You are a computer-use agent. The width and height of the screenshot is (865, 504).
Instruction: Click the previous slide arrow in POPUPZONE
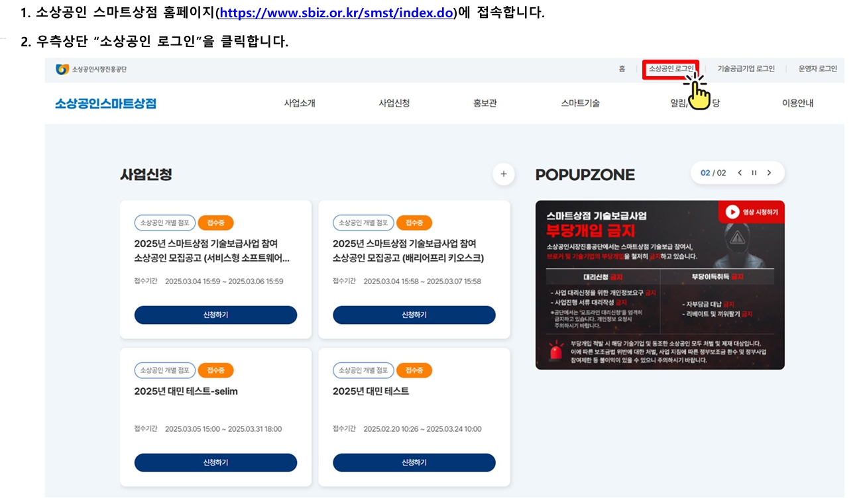point(740,172)
